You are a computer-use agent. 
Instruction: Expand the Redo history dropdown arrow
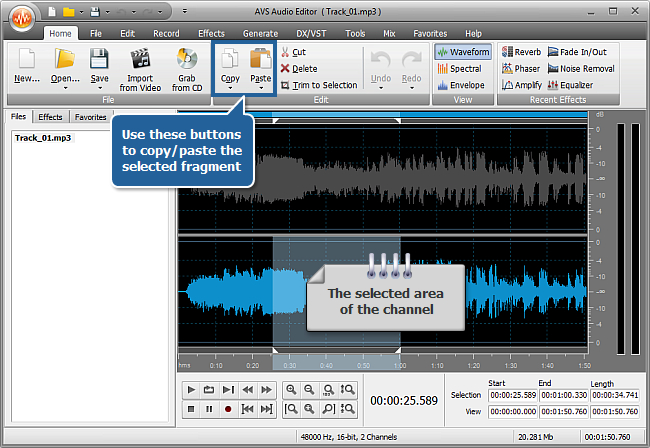pyautogui.click(x=412, y=88)
